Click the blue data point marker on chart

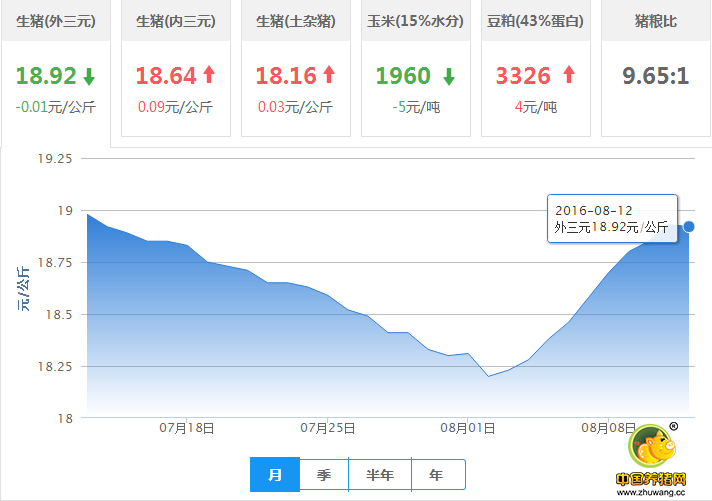tap(688, 226)
